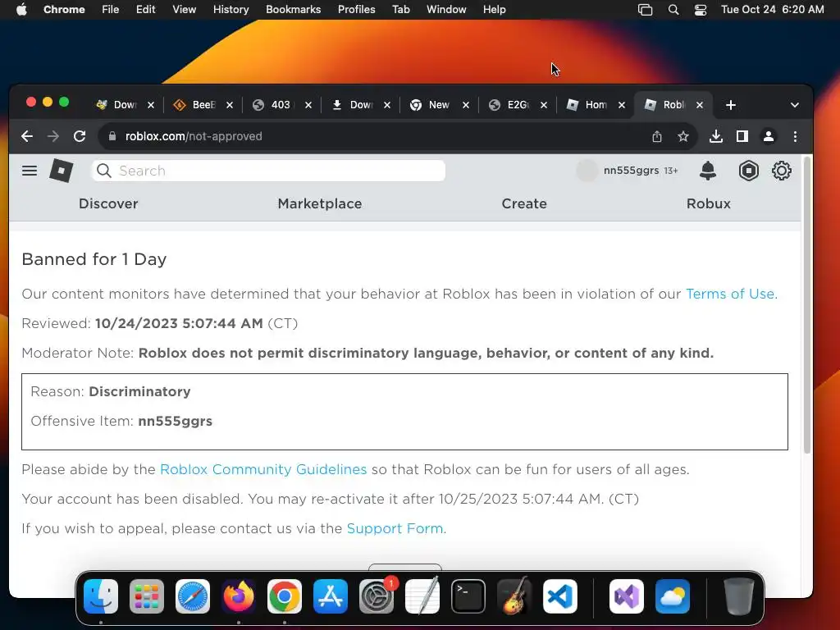The height and width of the screenshot is (630, 840).
Task: Open the Chrome menu in menu bar
Action: click(64, 10)
